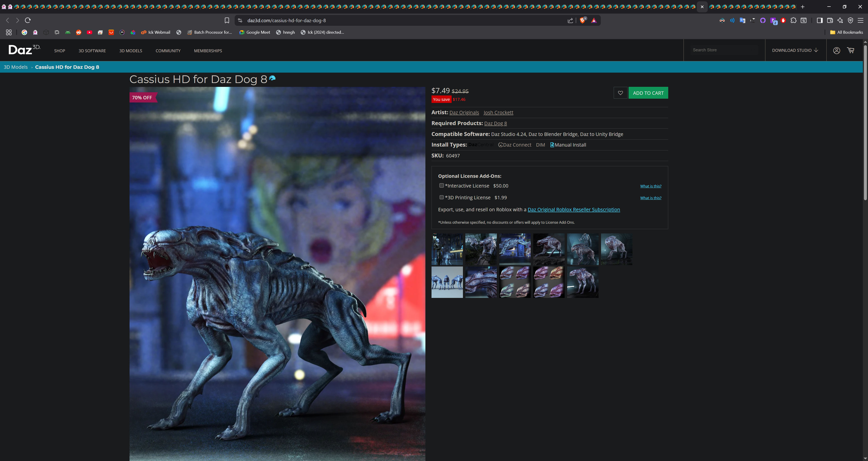Click the ADD TO CART button
Screen dimensions: 868x461
648,93
